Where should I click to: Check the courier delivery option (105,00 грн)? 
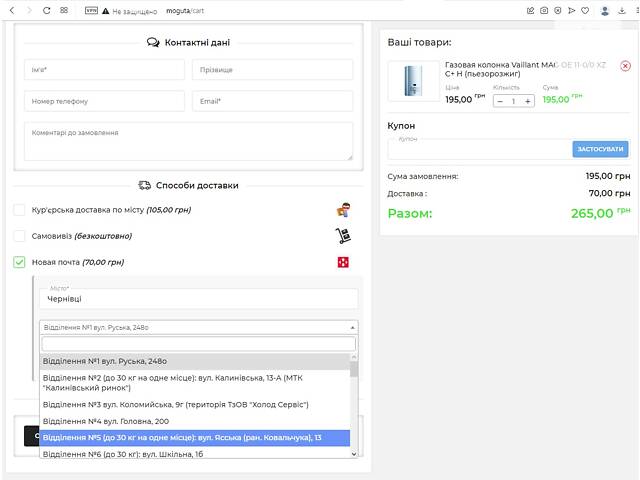(x=19, y=210)
